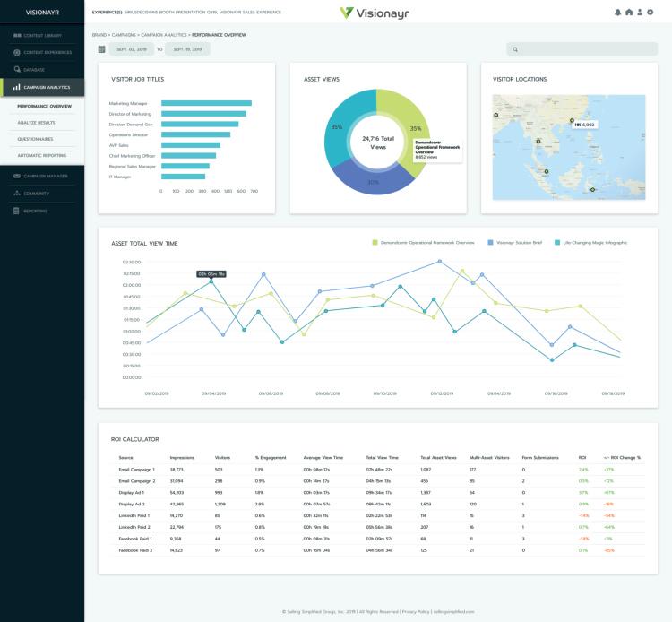Click the calendar icon beside date range
This screenshot has width=672, height=622.
coord(101,49)
